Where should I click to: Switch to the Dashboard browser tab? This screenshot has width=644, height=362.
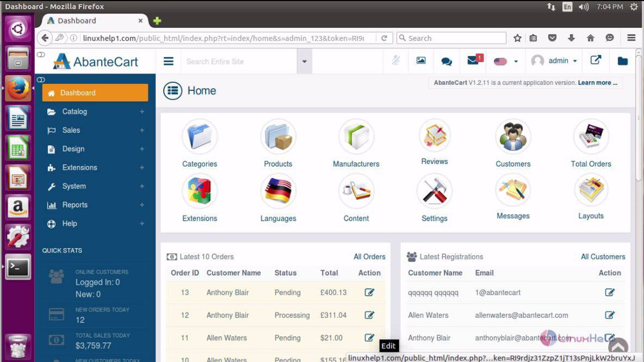click(x=94, y=20)
